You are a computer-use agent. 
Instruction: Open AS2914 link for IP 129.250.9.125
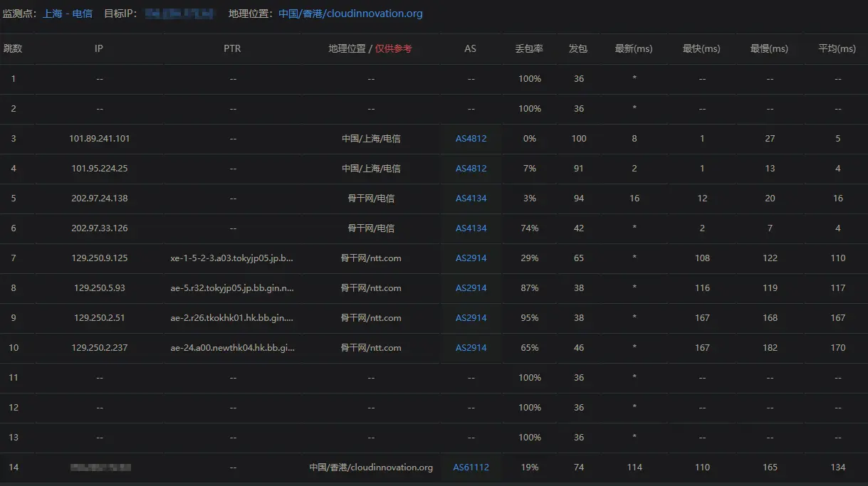tap(471, 258)
